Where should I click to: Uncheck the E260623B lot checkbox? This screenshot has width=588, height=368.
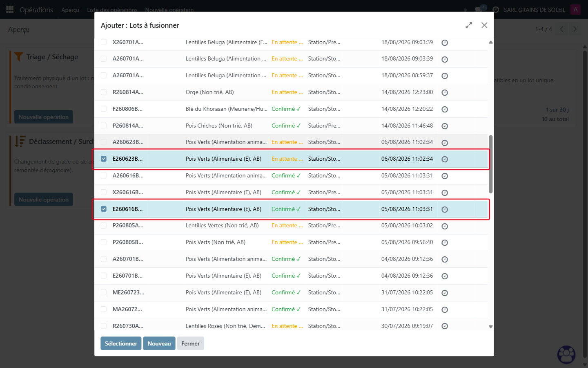pos(104,159)
